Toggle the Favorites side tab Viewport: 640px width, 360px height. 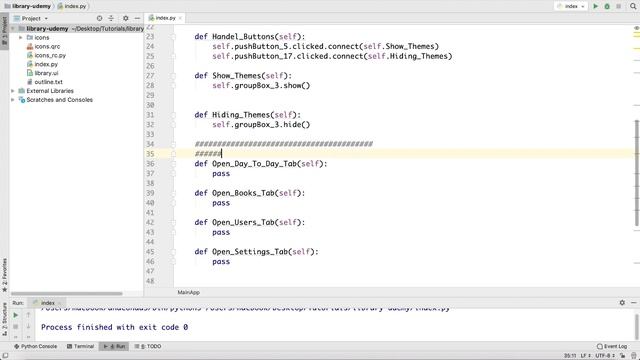(4, 275)
